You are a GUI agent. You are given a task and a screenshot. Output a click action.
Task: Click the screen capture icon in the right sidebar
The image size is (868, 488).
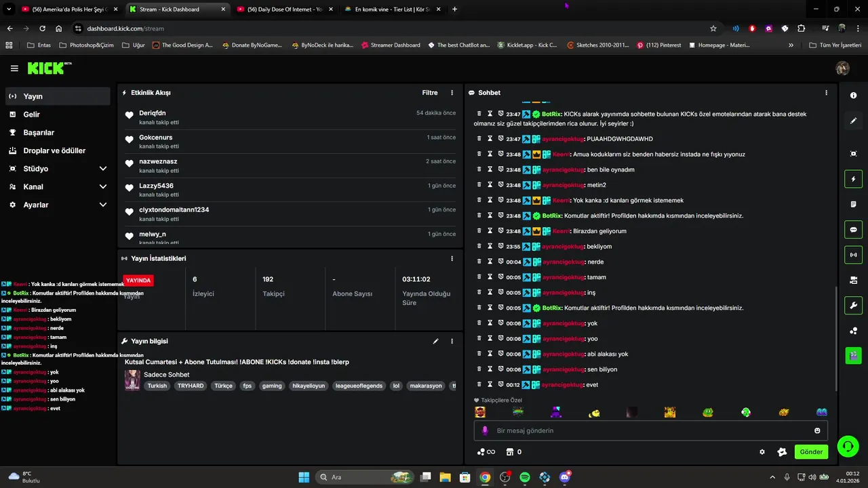pyautogui.click(x=853, y=154)
